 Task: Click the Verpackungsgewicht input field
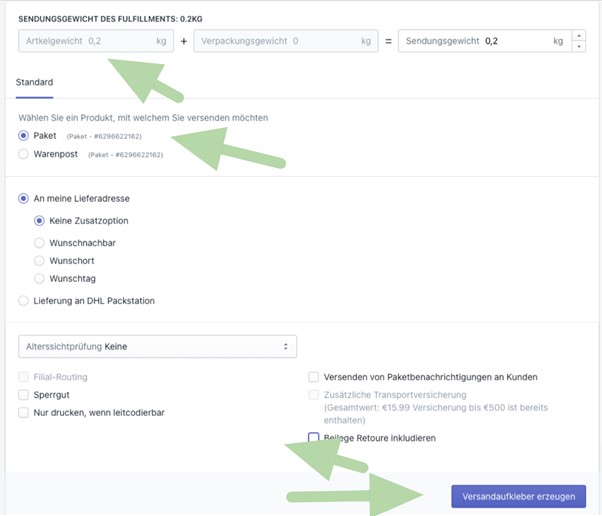286,41
